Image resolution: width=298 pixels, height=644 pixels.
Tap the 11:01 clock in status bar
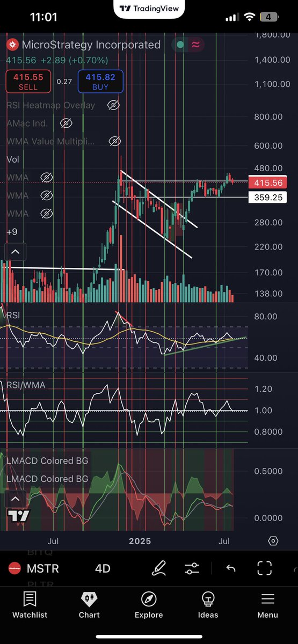(x=43, y=17)
